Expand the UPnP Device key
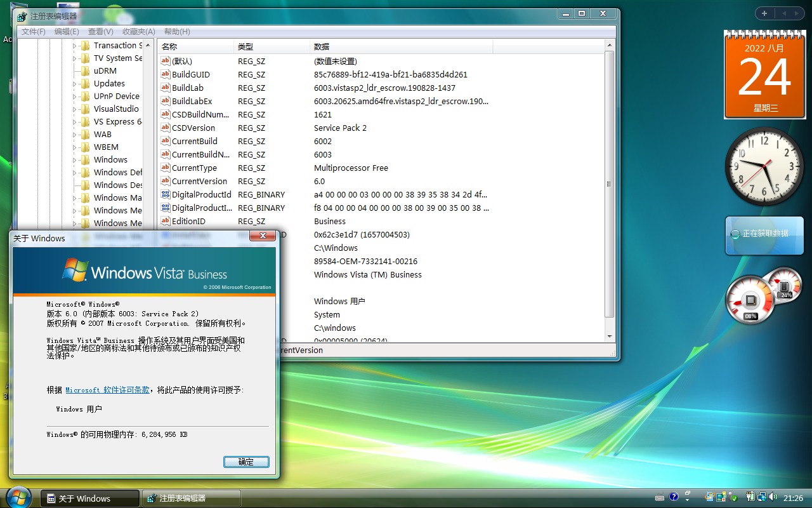Viewport: 812px width, 508px height. click(x=74, y=97)
